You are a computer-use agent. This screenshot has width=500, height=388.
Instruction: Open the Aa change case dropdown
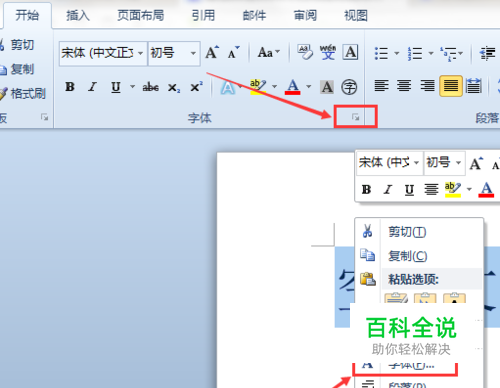click(x=269, y=52)
